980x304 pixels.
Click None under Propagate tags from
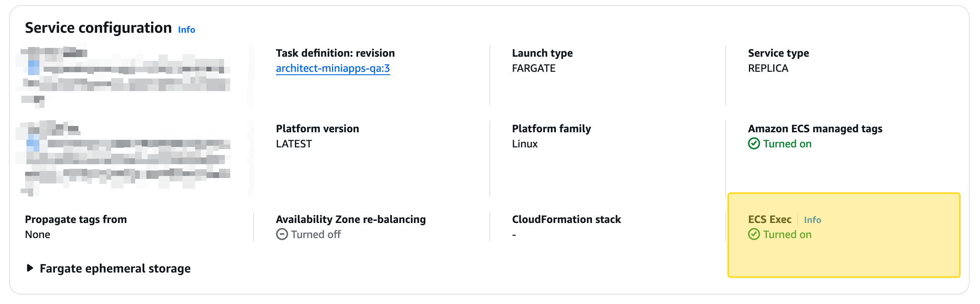coord(37,235)
